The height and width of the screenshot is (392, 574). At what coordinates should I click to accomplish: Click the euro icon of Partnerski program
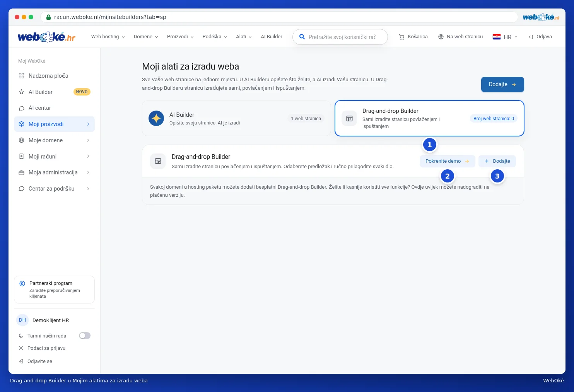click(22, 283)
